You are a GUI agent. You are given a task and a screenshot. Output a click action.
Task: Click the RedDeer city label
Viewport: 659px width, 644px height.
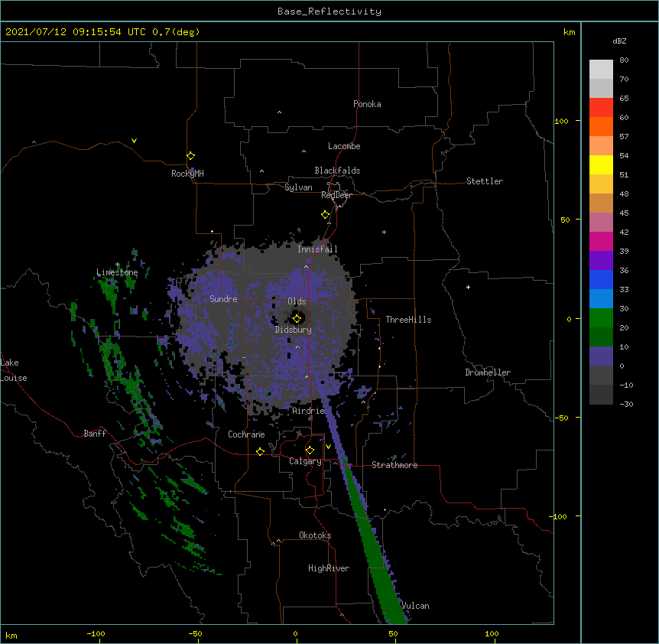(336, 195)
